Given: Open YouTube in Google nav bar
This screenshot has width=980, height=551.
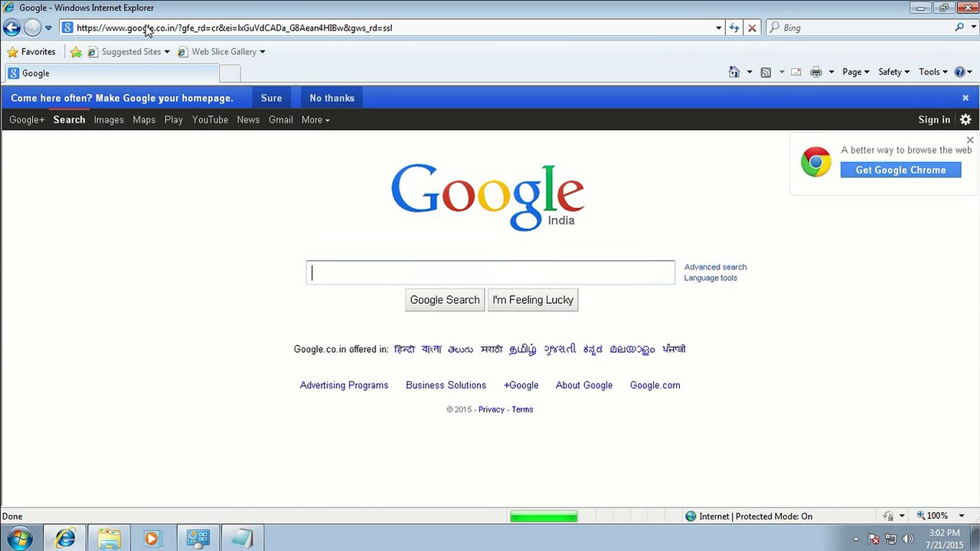Looking at the screenshot, I should (210, 120).
